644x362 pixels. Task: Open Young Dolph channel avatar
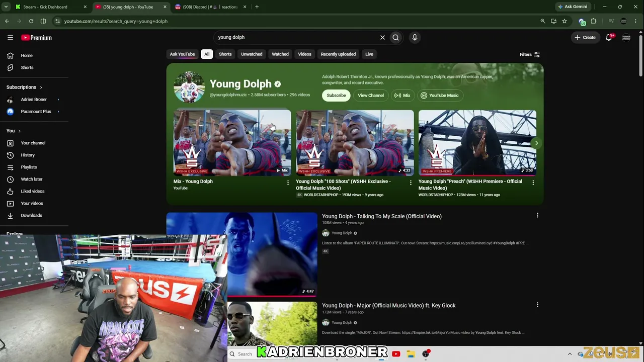189,87
